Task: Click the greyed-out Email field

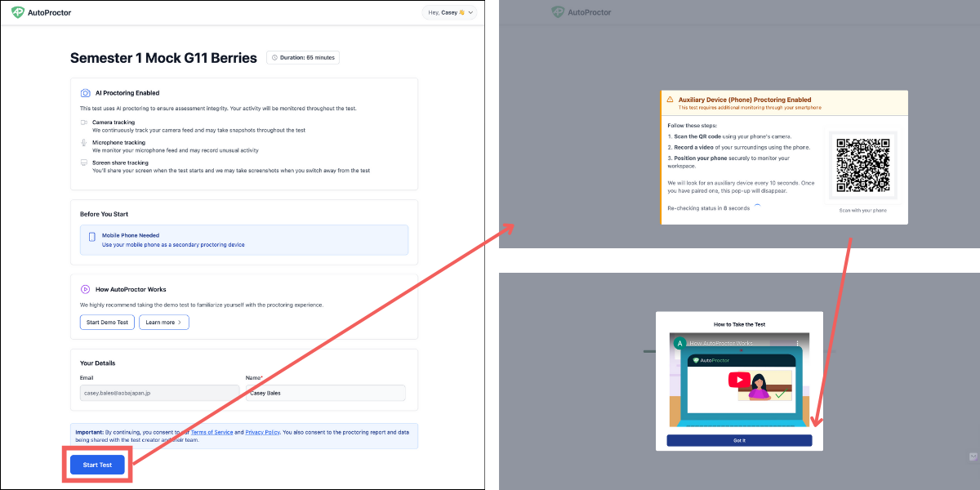Action: click(x=159, y=393)
